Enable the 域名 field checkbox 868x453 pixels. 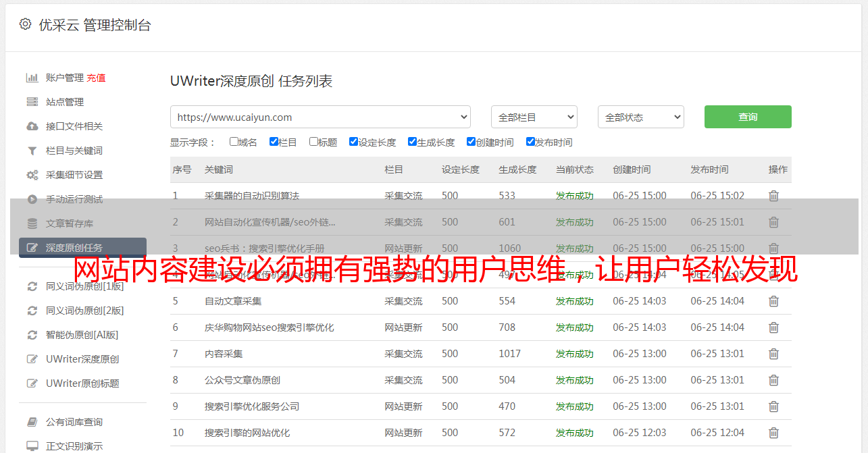234,142
